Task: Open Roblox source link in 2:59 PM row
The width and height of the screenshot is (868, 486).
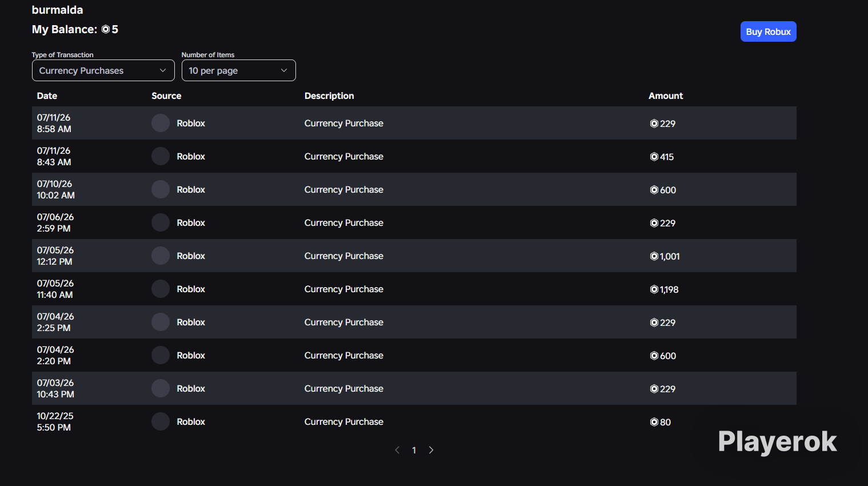Action: (191, 222)
